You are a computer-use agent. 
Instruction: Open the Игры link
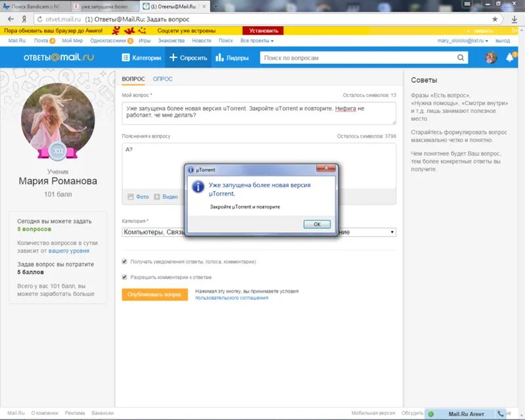pyautogui.click(x=144, y=41)
